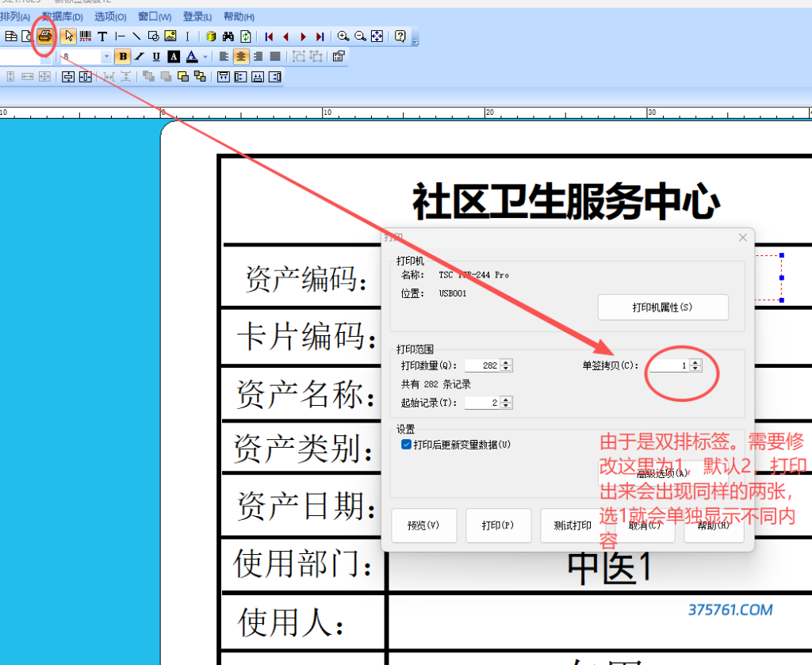Click the zoom in magnifier
This screenshot has height=665, width=812.
tap(343, 36)
